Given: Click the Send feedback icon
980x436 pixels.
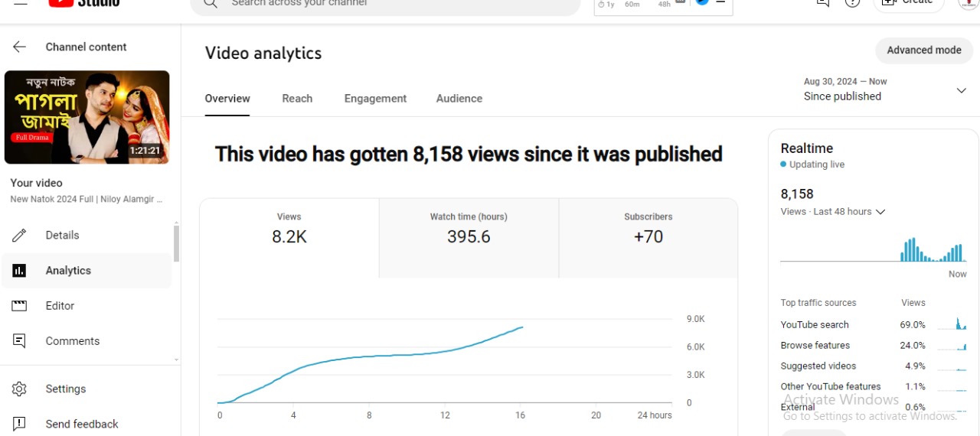Looking at the screenshot, I should coord(19,424).
